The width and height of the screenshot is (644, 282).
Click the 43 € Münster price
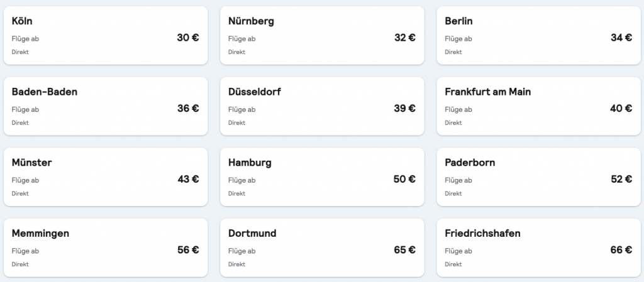[x=188, y=179]
